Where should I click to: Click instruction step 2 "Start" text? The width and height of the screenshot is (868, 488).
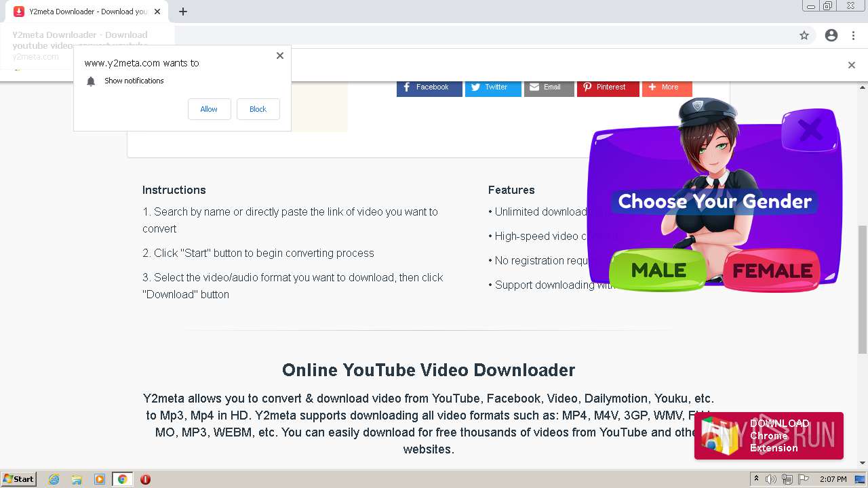point(258,253)
